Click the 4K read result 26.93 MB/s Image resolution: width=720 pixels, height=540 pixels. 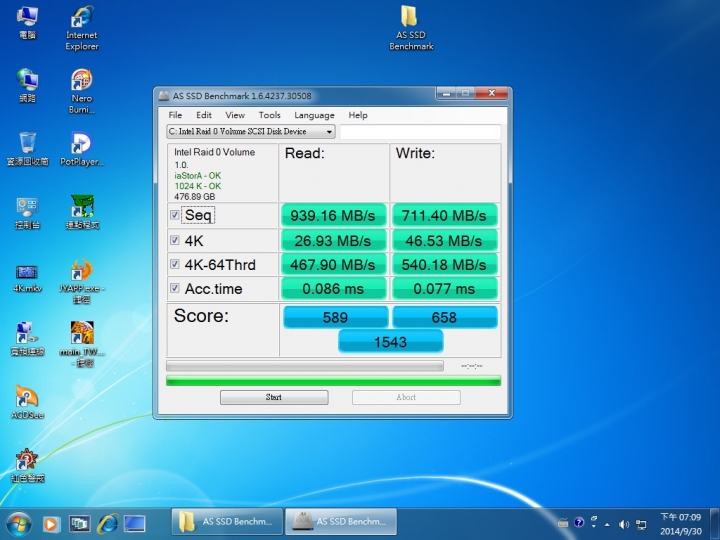click(x=333, y=241)
